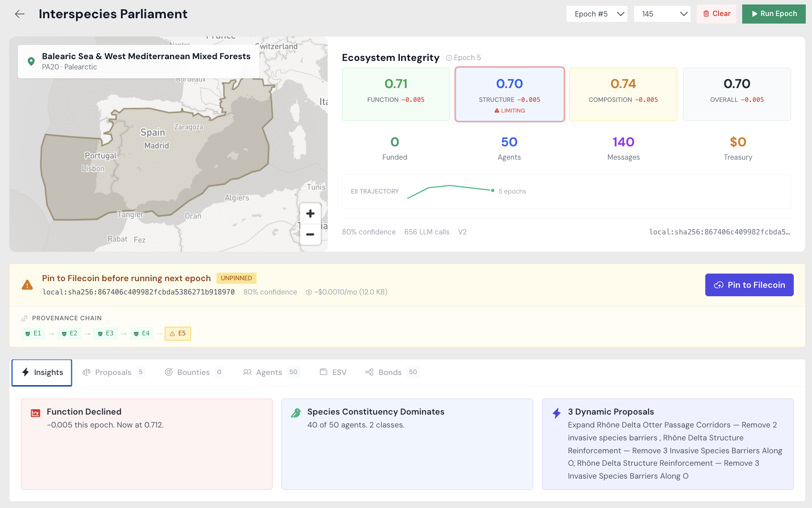The image size is (812, 508).
Task: Click the Bounties target icon
Action: [169, 372]
